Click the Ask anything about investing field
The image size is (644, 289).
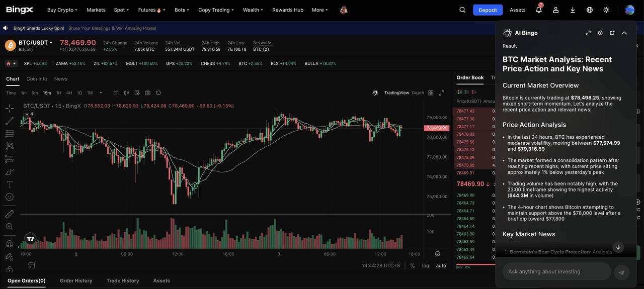coord(556,272)
